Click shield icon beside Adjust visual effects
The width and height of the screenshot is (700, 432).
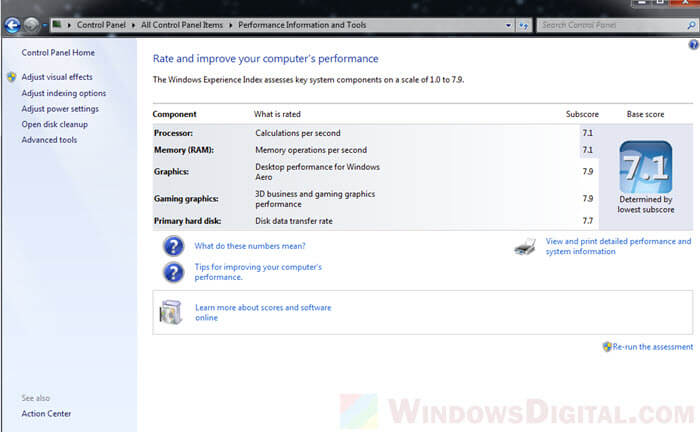[x=12, y=77]
